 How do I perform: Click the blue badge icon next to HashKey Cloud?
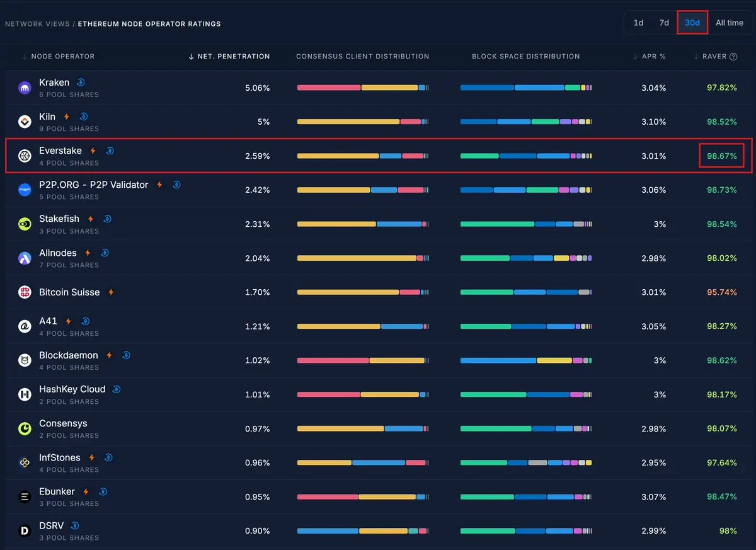click(117, 389)
